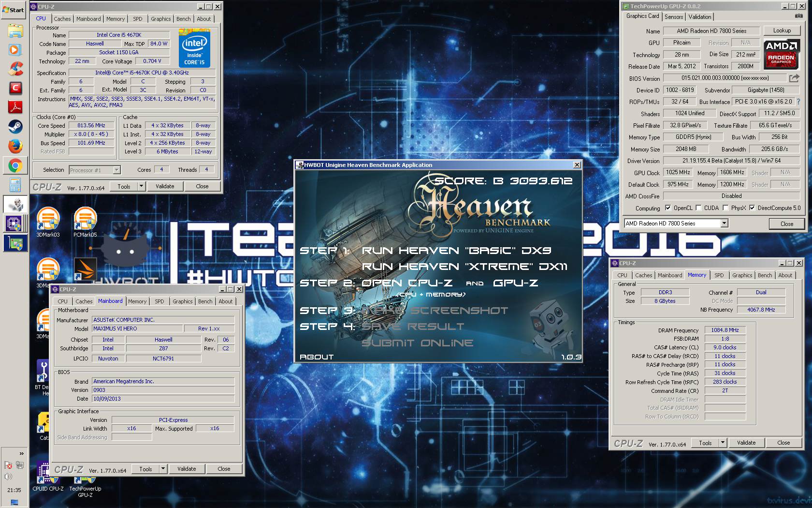The image size is (812, 508).
Task: Click the 21:35 system clock
Action: 14,490
